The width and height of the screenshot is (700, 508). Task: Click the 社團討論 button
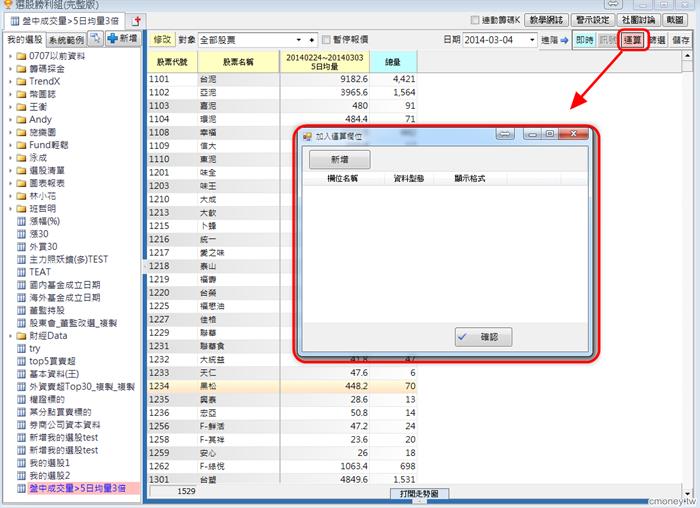pyautogui.click(x=639, y=20)
